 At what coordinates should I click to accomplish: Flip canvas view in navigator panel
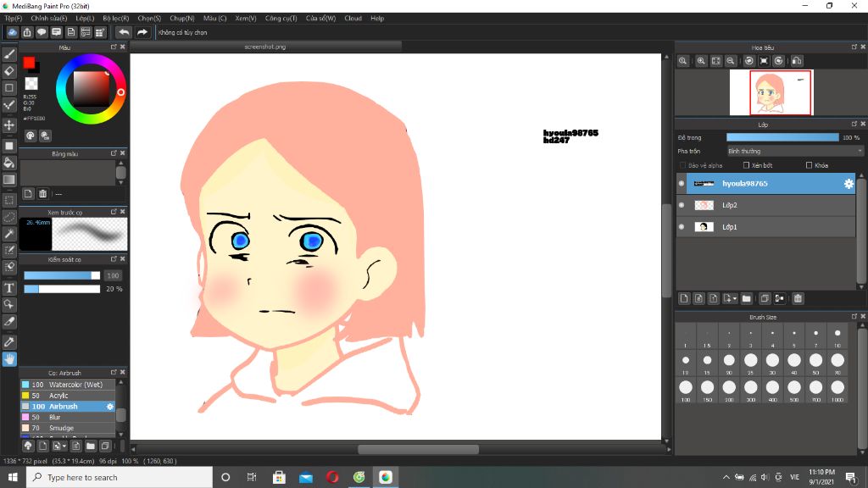pyautogui.click(x=797, y=61)
